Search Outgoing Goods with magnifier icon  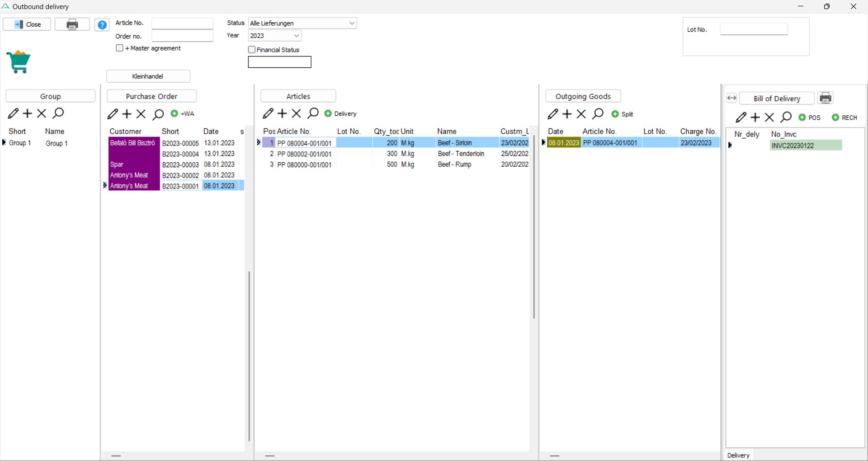click(598, 114)
